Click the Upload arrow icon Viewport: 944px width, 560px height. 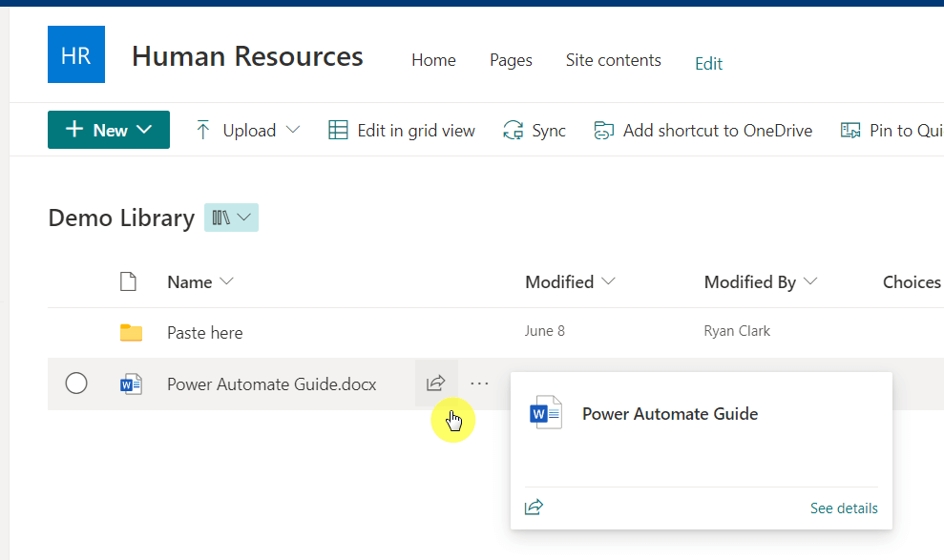tap(203, 130)
